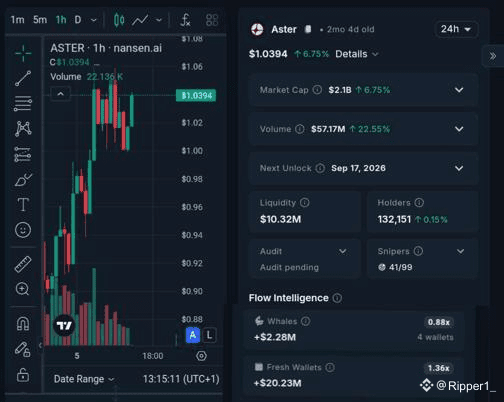Toggle the magnet snap mode
This screenshot has width=504, height=402.
(x=23, y=323)
